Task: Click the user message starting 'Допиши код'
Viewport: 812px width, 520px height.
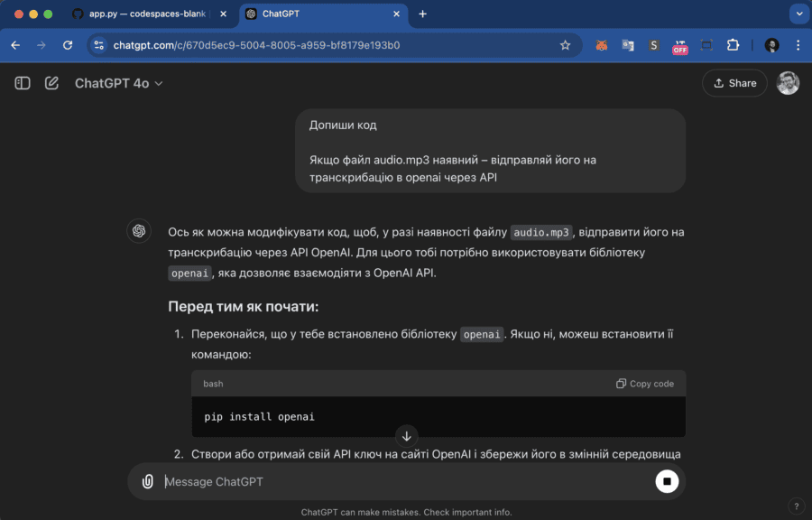Action: click(x=491, y=151)
